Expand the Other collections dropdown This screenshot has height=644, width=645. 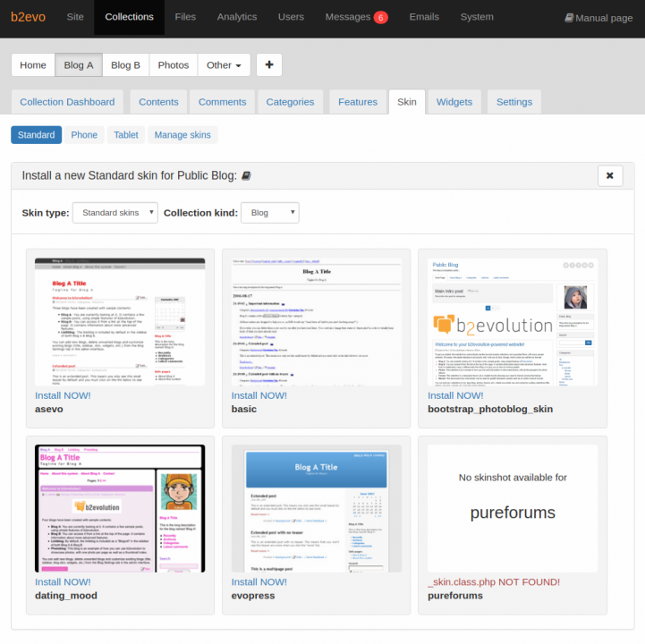[x=224, y=65]
